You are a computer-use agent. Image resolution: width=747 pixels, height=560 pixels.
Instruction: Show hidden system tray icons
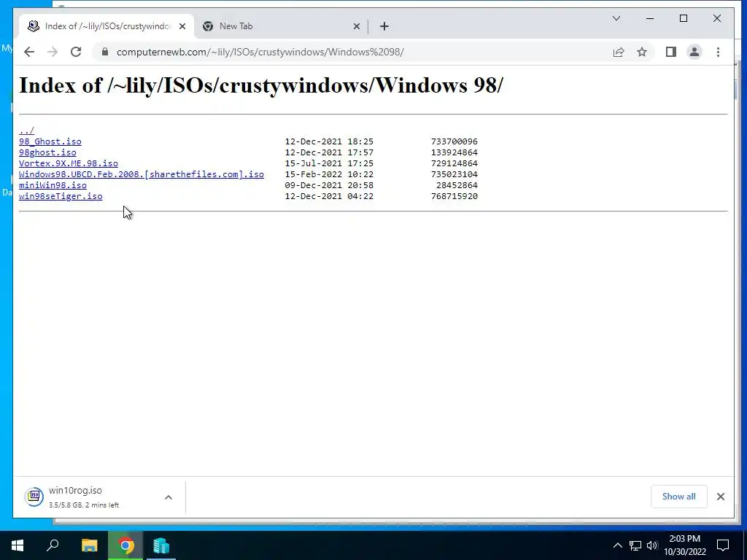point(617,545)
